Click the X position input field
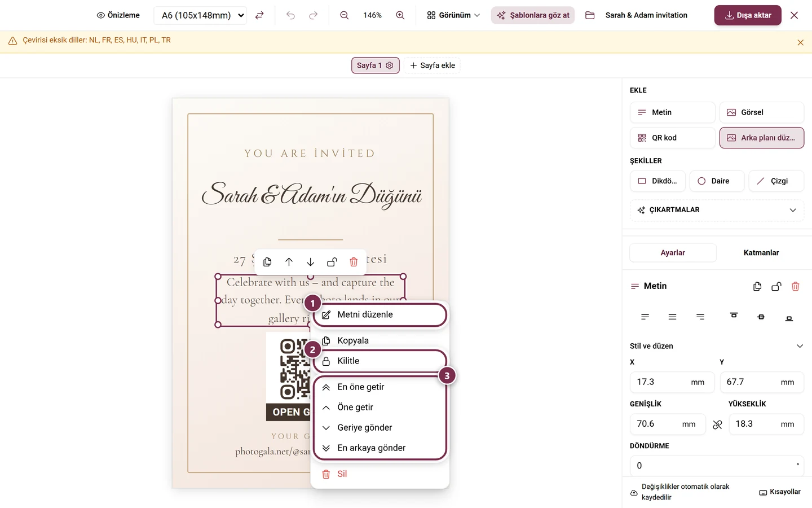The height and width of the screenshot is (508, 812). (672, 382)
